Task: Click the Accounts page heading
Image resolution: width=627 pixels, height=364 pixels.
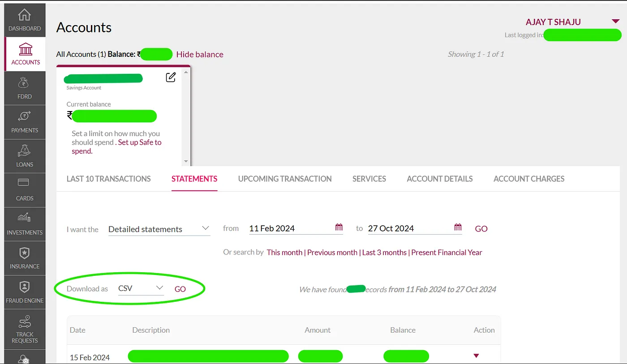Action: tap(84, 27)
